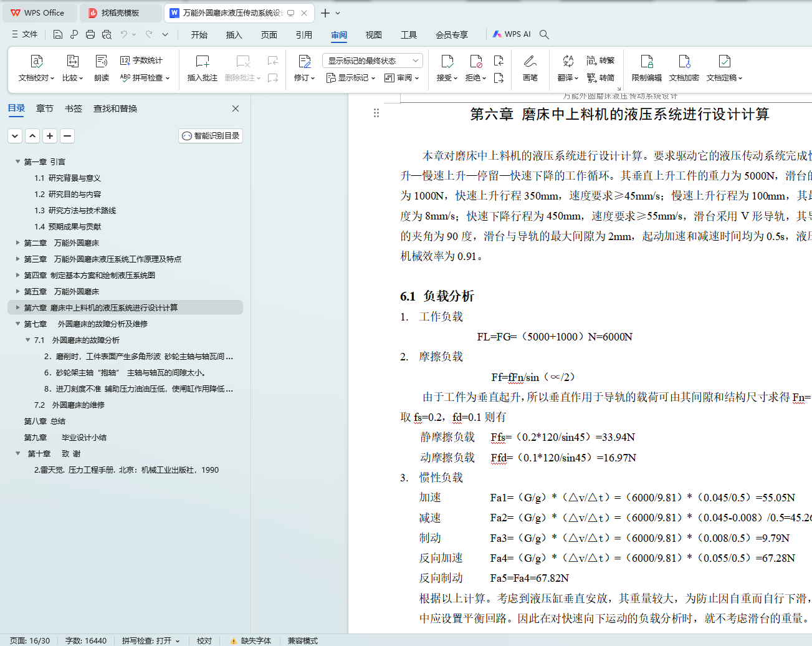Open the 显示标记的最终状态 combo box
812x646 pixels.
[x=373, y=60]
